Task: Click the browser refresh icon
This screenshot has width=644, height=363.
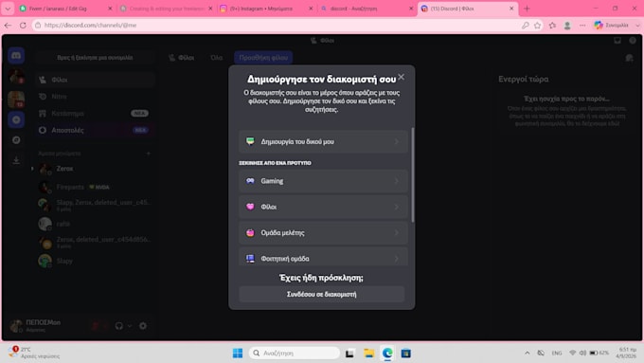Action: click(x=23, y=25)
